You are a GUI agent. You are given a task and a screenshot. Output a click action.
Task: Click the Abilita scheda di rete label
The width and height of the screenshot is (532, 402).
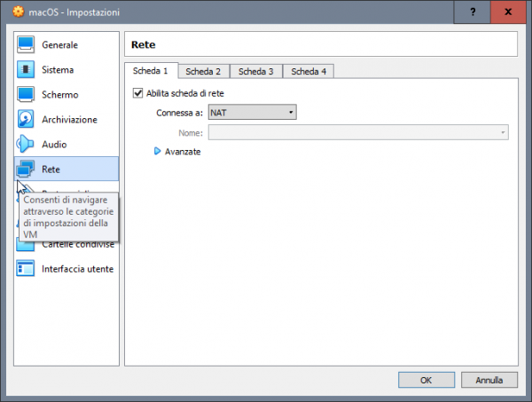[x=185, y=93]
